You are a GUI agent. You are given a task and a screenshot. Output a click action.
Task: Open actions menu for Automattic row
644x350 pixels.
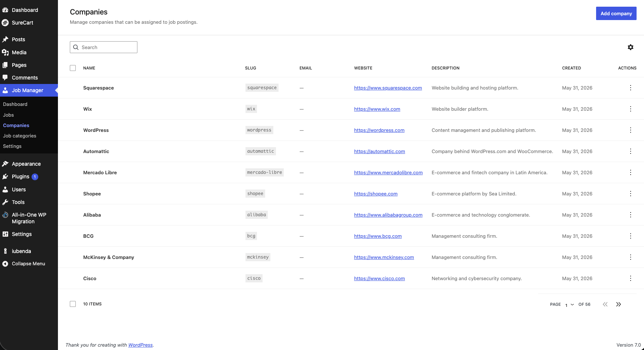click(630, 151)
